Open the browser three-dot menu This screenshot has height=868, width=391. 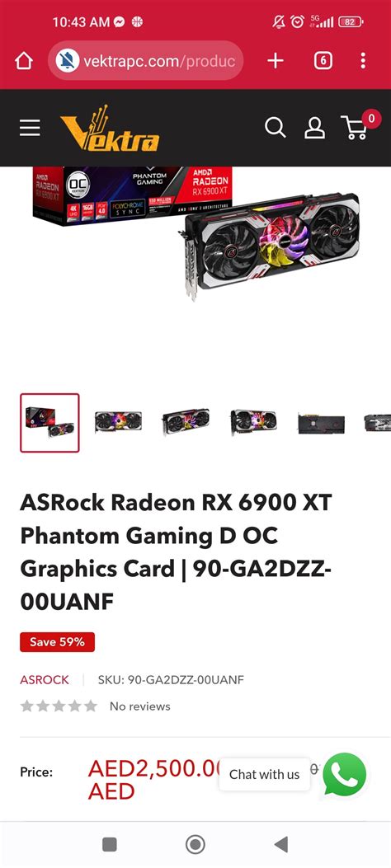(x=363, y=60)
